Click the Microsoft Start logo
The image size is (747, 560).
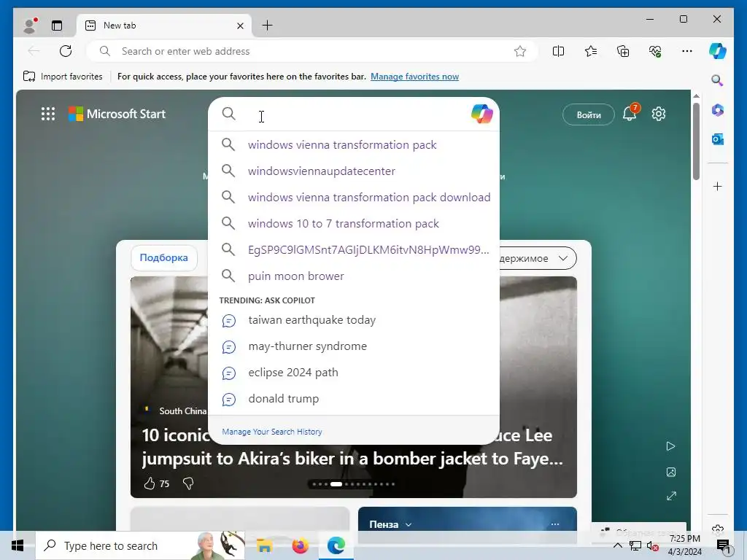click(x=117, y=114)
